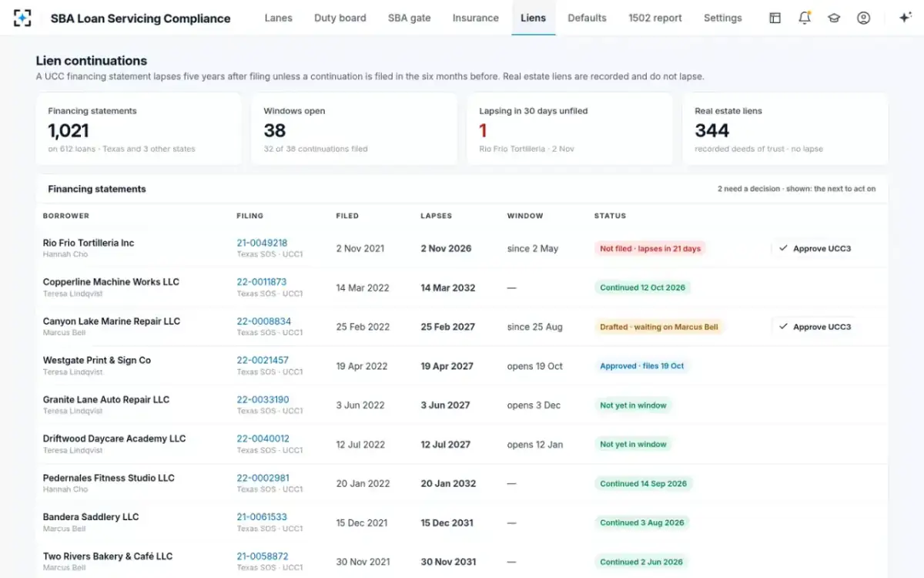This screenshot has width=924, height=578.
Task: Open filing 21-0049218
Action: (x=262, y=243)
